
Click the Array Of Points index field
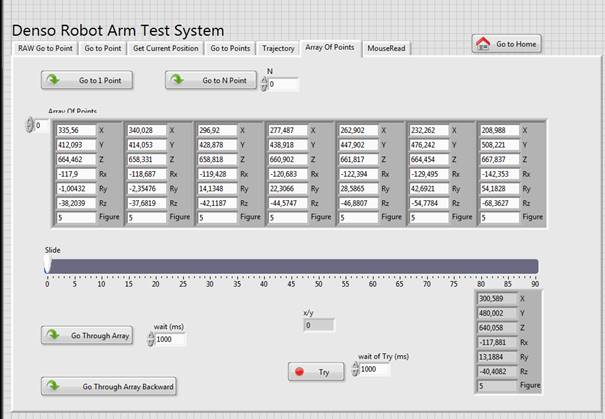coord(42,125)
